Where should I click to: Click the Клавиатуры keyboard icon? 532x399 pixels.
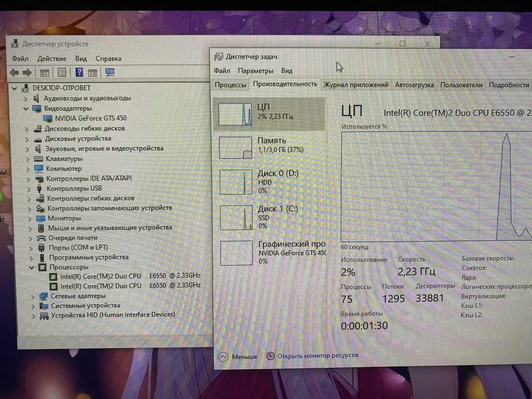tap(38, 158)
